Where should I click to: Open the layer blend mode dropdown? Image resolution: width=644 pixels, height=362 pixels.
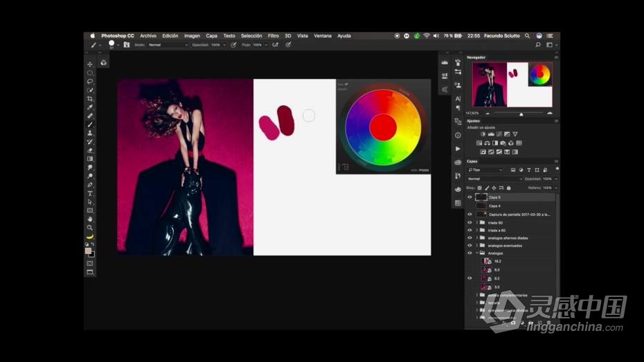click(494, 179)
